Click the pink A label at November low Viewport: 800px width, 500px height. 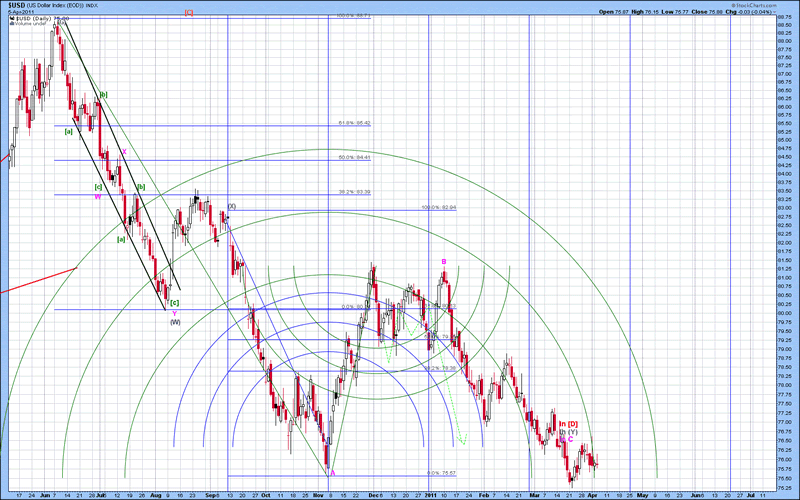click(x=333, y=473)
